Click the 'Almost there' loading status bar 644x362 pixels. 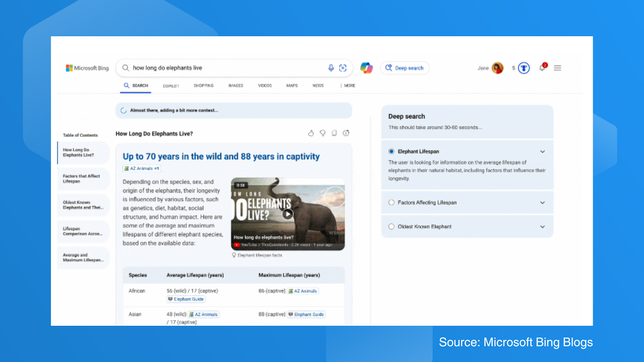(x=234, y=111)
